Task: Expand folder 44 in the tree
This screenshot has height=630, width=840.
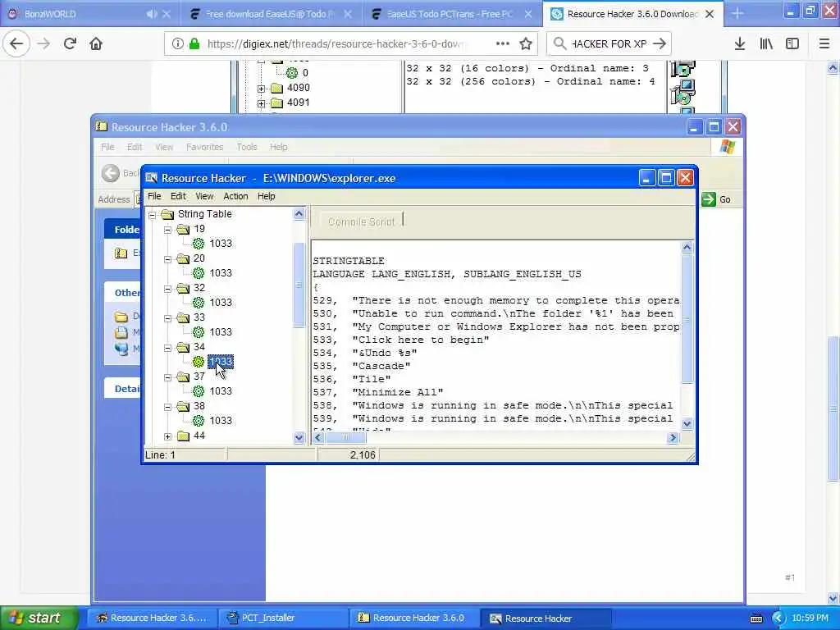Action: (167, 436)
